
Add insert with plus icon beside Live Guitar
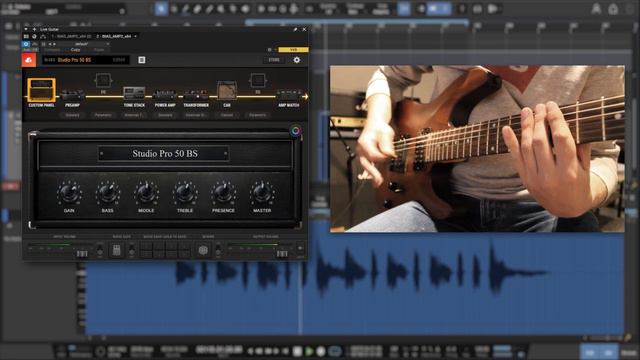(34, 29)
